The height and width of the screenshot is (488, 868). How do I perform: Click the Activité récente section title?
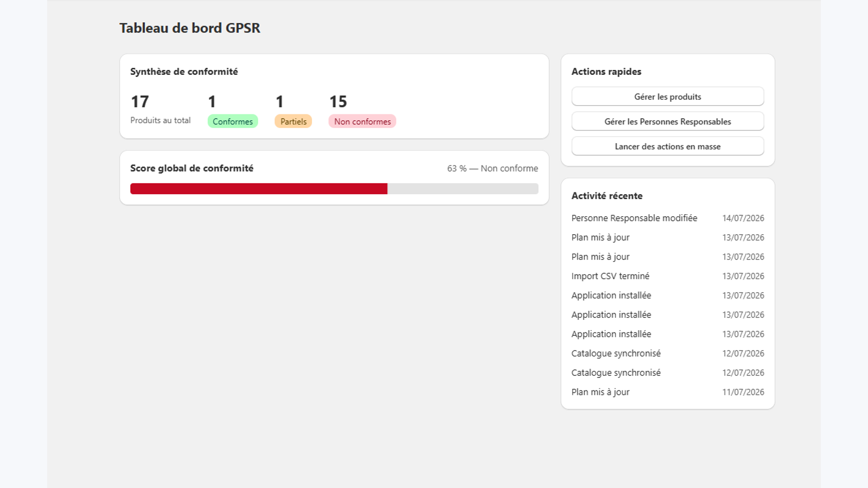607,196
